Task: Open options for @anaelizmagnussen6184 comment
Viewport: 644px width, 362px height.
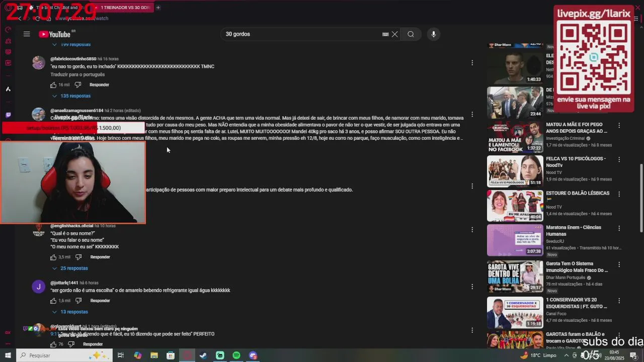Action: (x=472, y=115)
